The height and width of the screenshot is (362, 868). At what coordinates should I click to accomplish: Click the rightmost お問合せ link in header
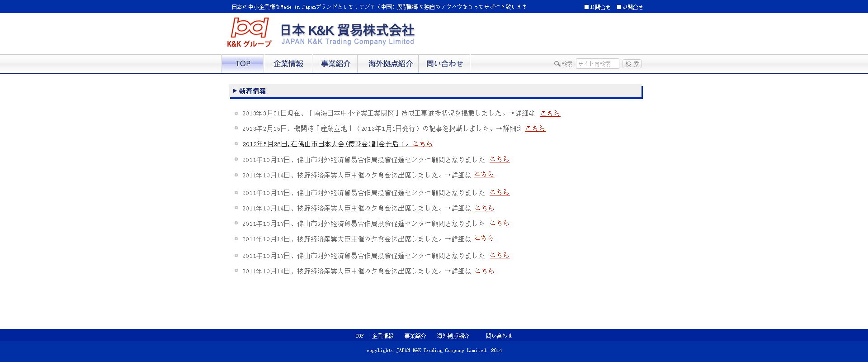(x=630, y=7)
